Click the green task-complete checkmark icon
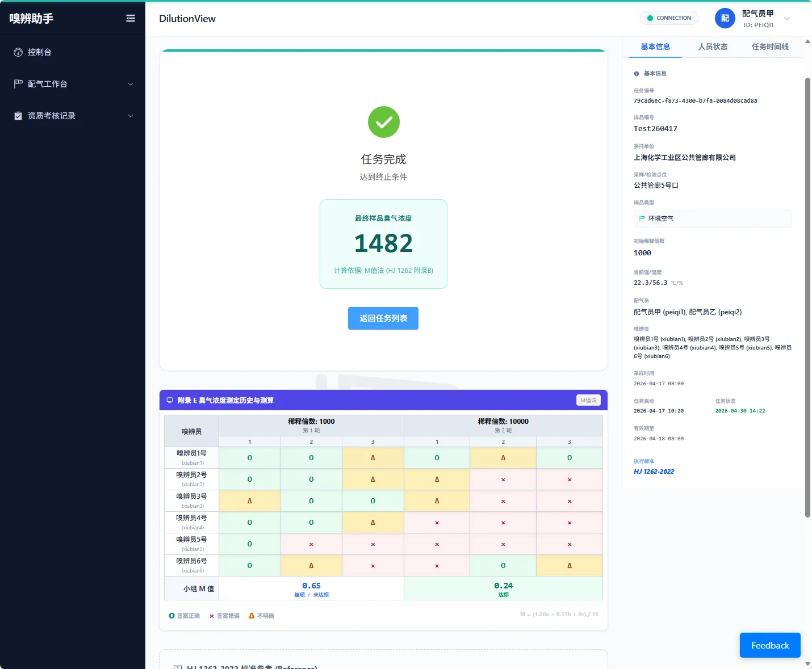The image size is (812, 669). tap(384, 122)
